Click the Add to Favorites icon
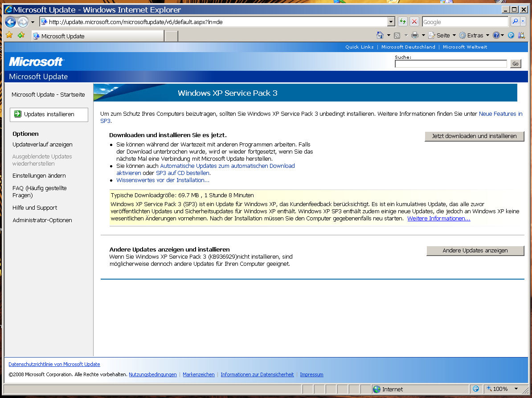The height and width of the screenshot is (398, 532). pos(21,35)
